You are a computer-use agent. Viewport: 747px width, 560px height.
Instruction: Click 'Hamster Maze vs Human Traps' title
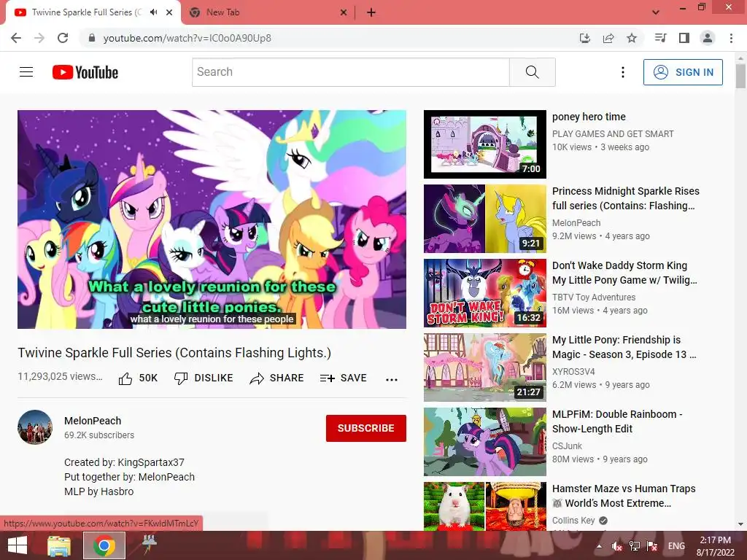[624, 496]
